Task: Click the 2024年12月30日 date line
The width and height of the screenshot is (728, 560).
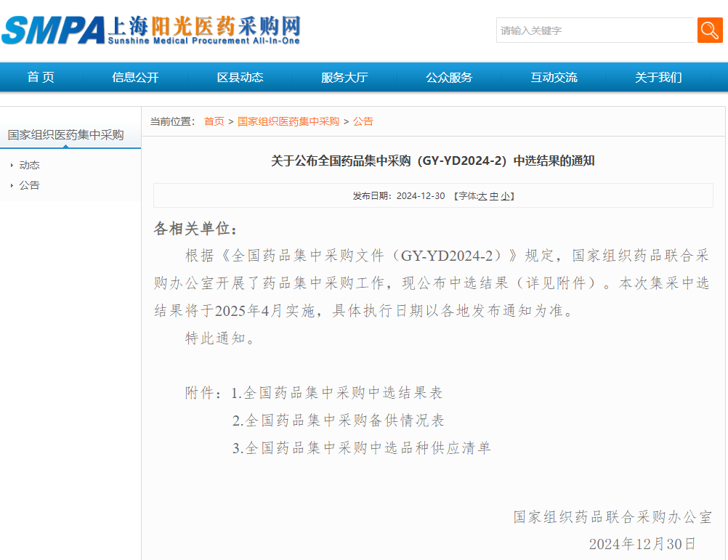Action: [642, 544]
